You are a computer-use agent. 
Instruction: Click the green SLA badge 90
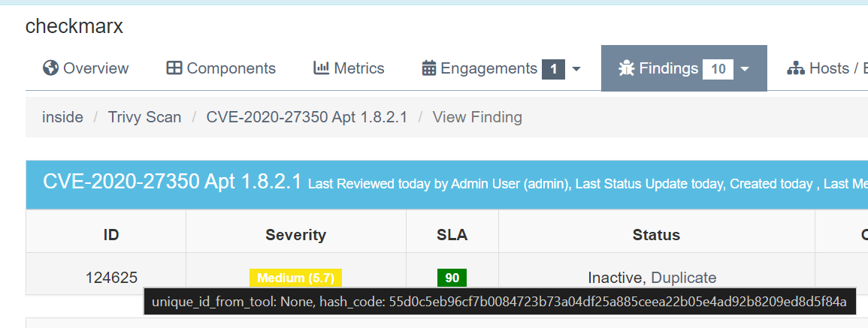coord(452,278)
